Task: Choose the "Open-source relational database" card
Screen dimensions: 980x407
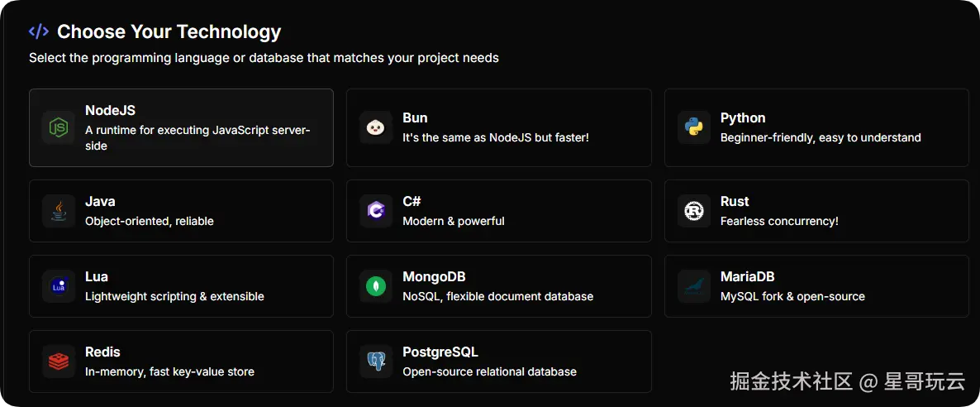Action: tap(498, 362)
